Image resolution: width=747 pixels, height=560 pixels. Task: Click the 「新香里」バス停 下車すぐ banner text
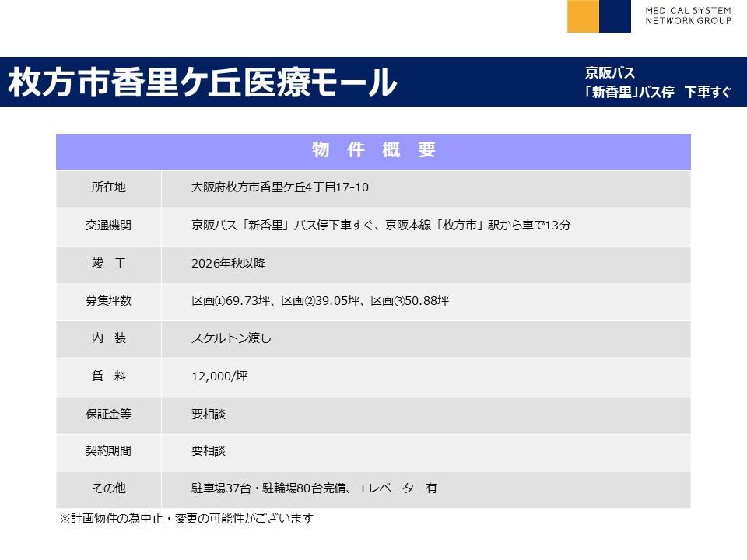tap(658, 93)
